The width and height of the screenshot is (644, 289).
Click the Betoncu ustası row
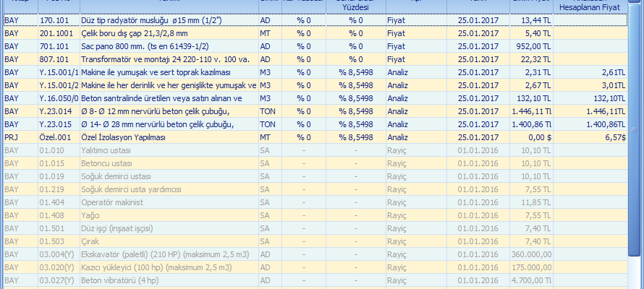(x=168, y=163)
